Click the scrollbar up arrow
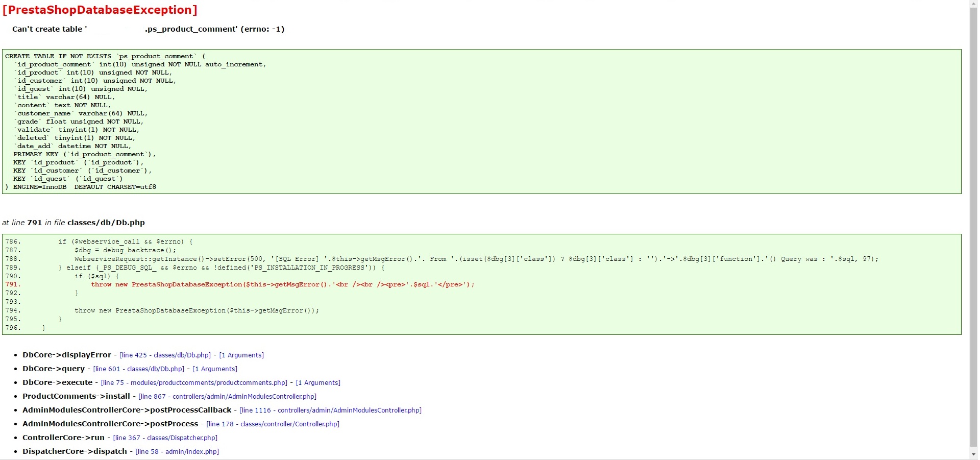This screenshot has width=980, height=460. pos(973,4)
